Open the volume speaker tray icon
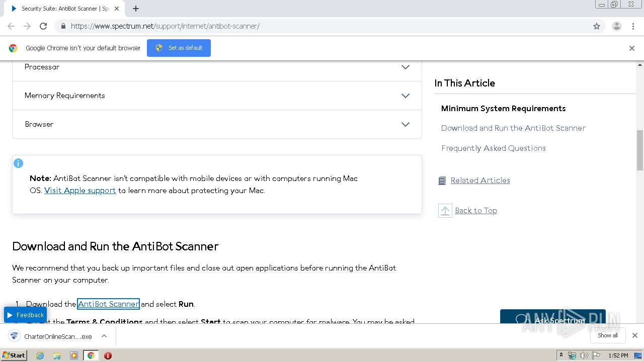Screen dimensions: 644x362 point(584,355)
